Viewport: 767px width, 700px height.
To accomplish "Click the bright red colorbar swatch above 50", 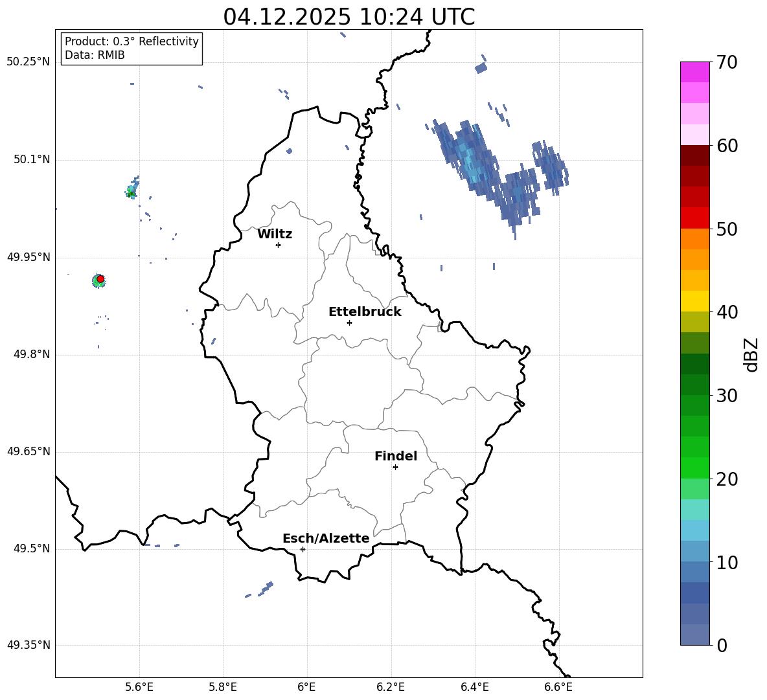I will pos(695,218).
